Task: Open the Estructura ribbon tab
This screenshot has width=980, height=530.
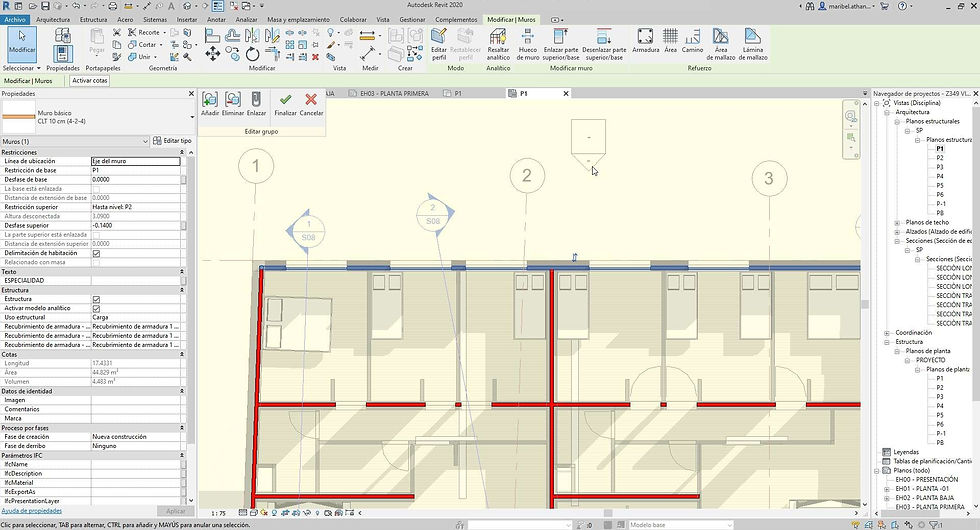Action: 93,19
